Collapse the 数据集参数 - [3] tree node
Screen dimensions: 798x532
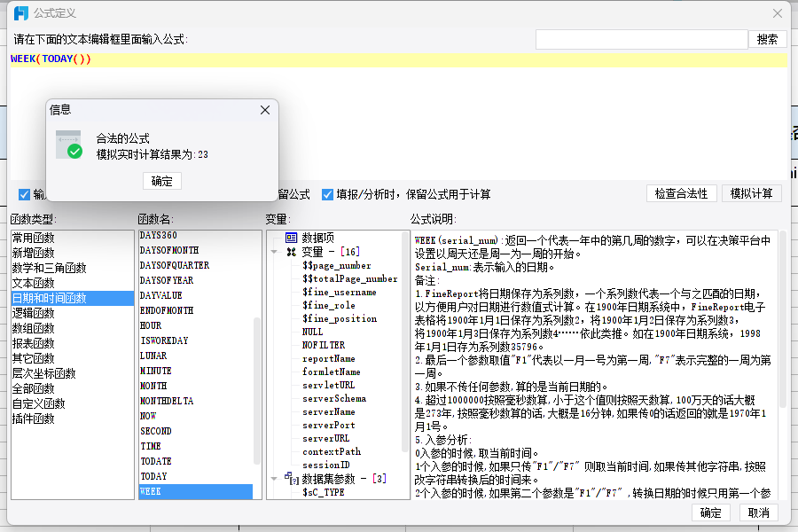(x=274, y=479)
